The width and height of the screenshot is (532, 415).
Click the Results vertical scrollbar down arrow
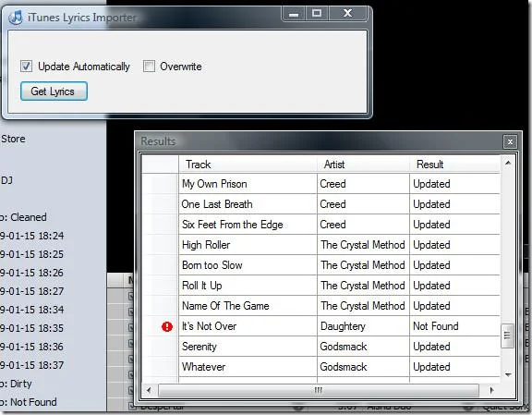click(508, 375)
